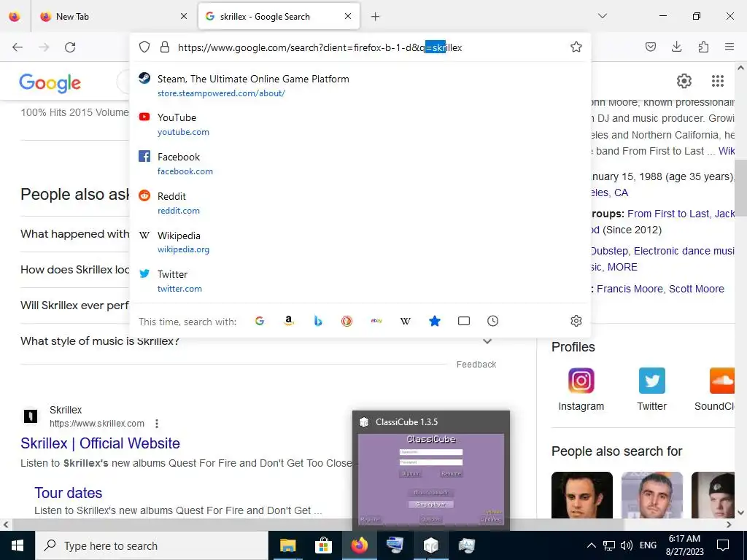The image size is (747, 560).
Task: Open SoundCloud profile icon
Action: click(x=721, y=381)
